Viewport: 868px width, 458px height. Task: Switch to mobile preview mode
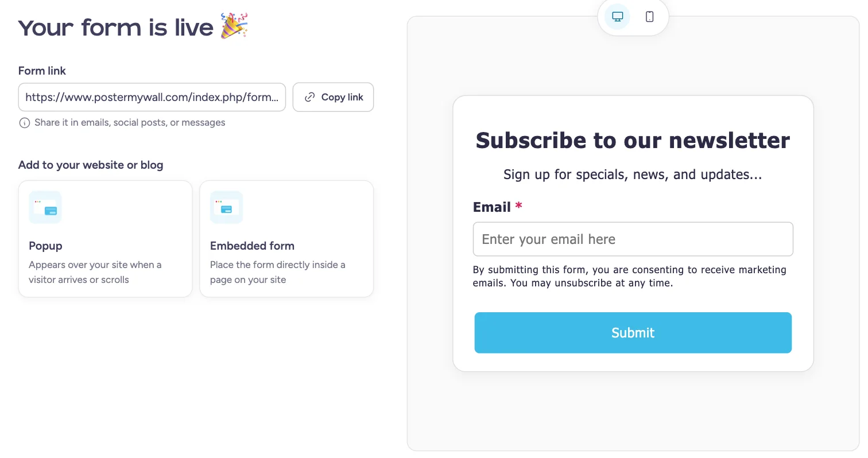[649, 17]
